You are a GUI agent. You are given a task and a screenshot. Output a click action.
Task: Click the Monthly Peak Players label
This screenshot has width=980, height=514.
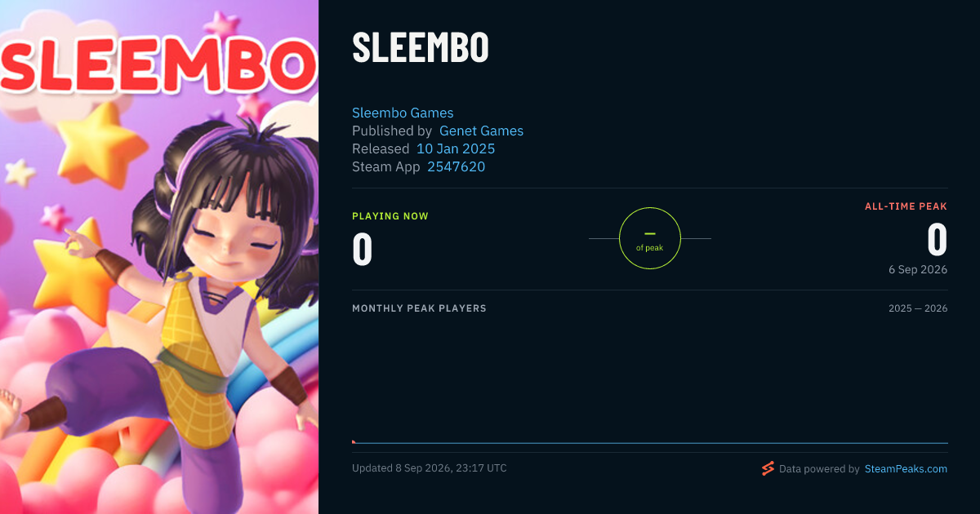click(x=419, y=308)
